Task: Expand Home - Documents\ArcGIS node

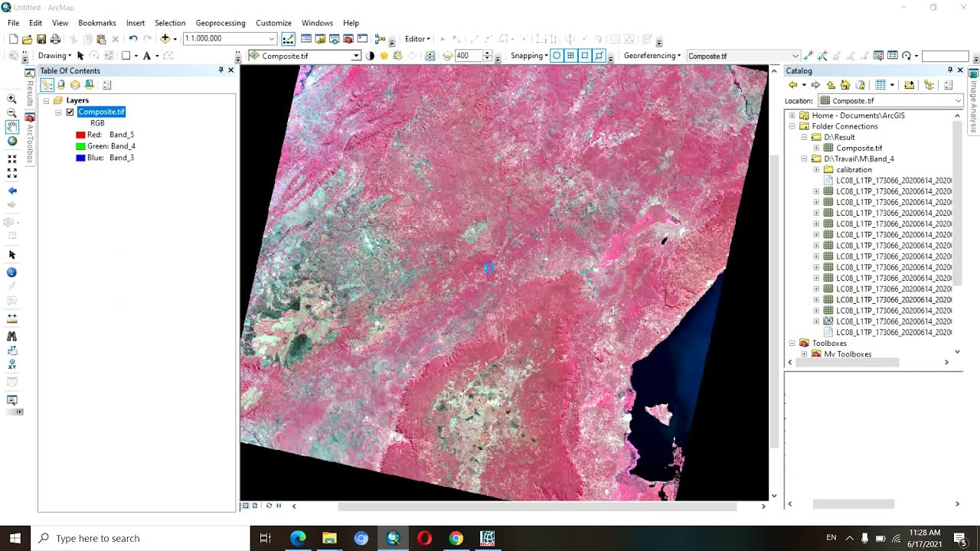Action: click(792, 116)
